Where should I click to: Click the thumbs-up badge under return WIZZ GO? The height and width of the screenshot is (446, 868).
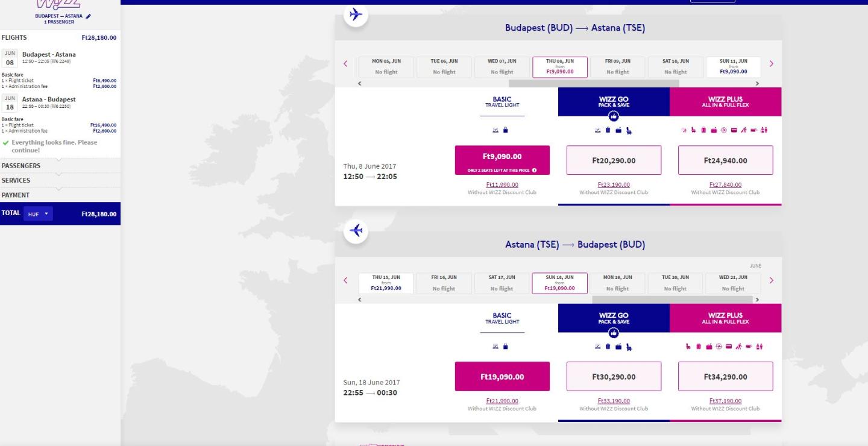point(614,332)
